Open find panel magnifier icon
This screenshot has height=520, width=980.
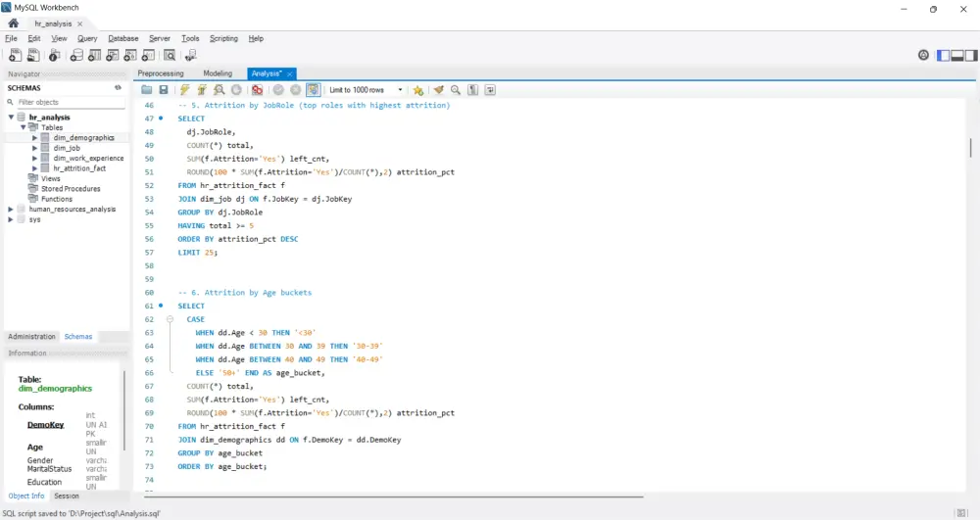point(456,90)
